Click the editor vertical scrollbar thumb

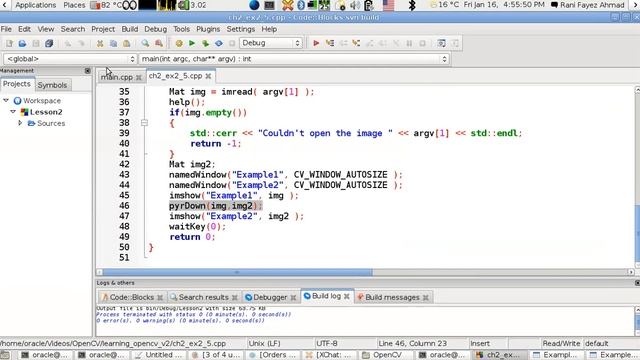coord(637,233)
